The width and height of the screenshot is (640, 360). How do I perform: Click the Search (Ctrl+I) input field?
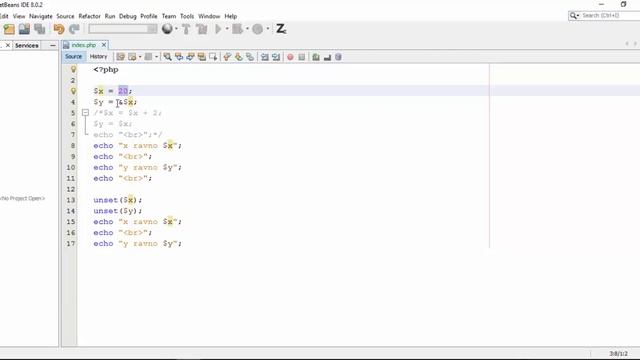(x=610, y=16)
